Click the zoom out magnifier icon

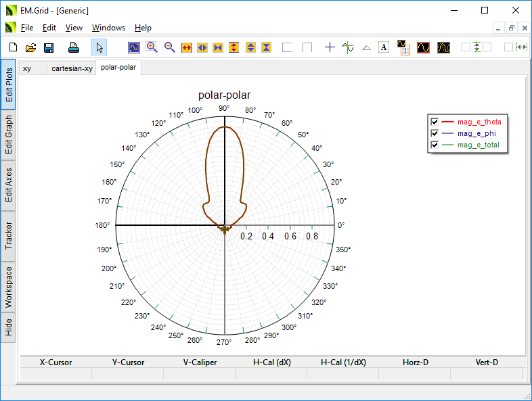click(x=169, y=47)
